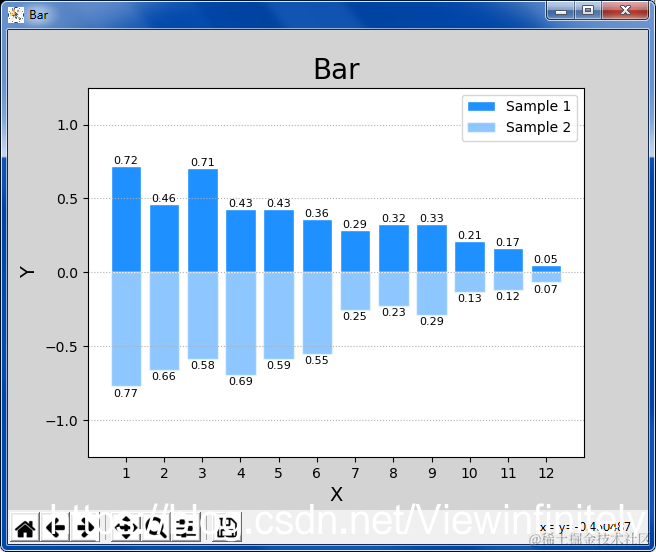
Task: Click the Sample 2 bar labeled 0.69
Action: (x=241, y=323)
